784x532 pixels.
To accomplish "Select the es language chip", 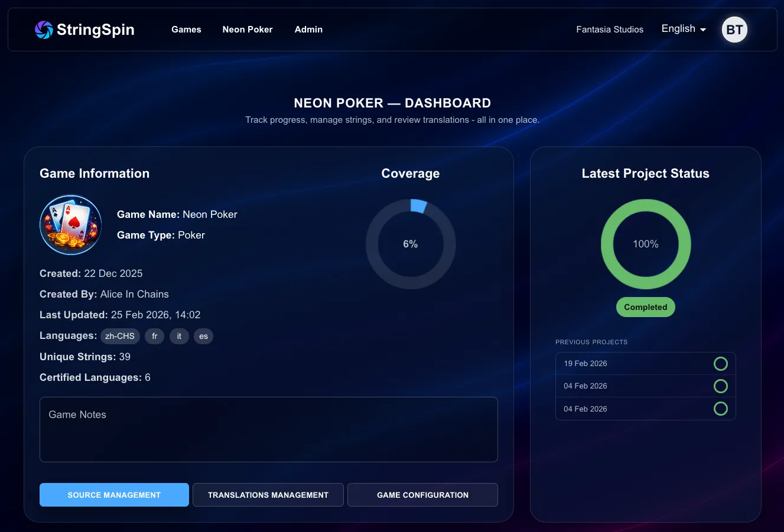I will 203,336.
